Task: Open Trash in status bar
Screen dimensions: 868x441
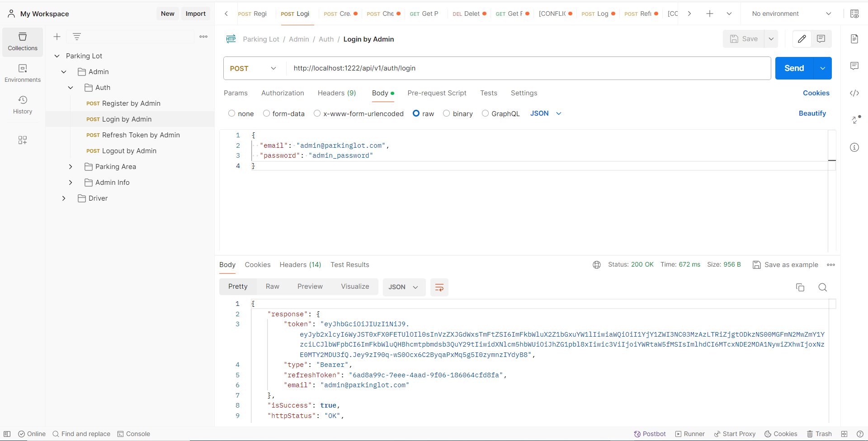Action: pos(819,434)
